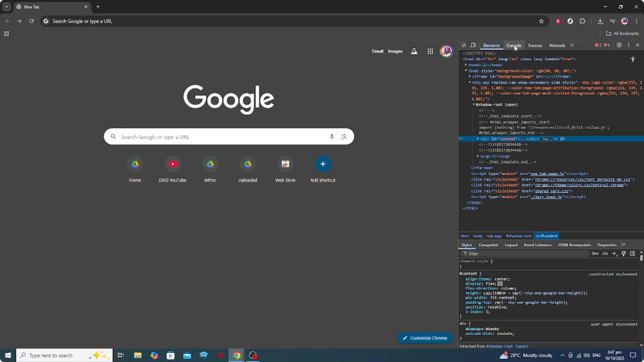This screenshot has height=362, width=644.
Task: Reload the page
Action: pyautogui.click(x=31, y=21)
